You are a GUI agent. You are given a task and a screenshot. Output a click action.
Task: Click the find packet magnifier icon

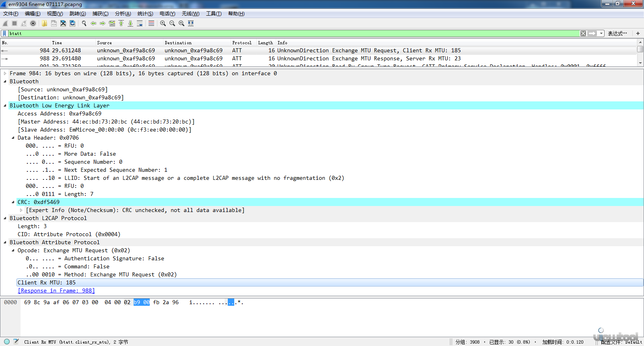(x=84, y=23)
